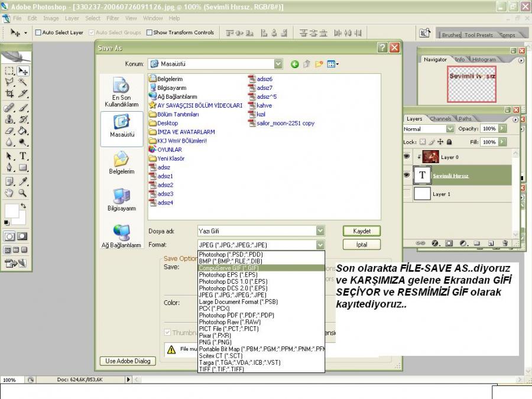The height and width of the screenshot is (399, 532).
Task: Select the Rectangle shape tool
Action: [22, 167]
